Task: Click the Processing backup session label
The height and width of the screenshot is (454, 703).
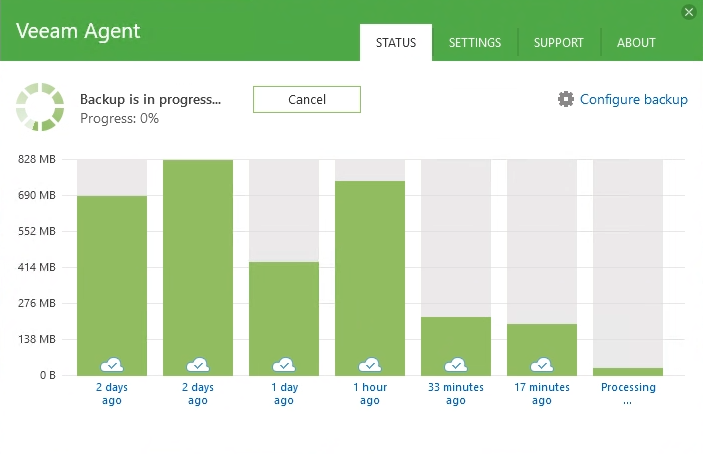Action: coord(628,394)
